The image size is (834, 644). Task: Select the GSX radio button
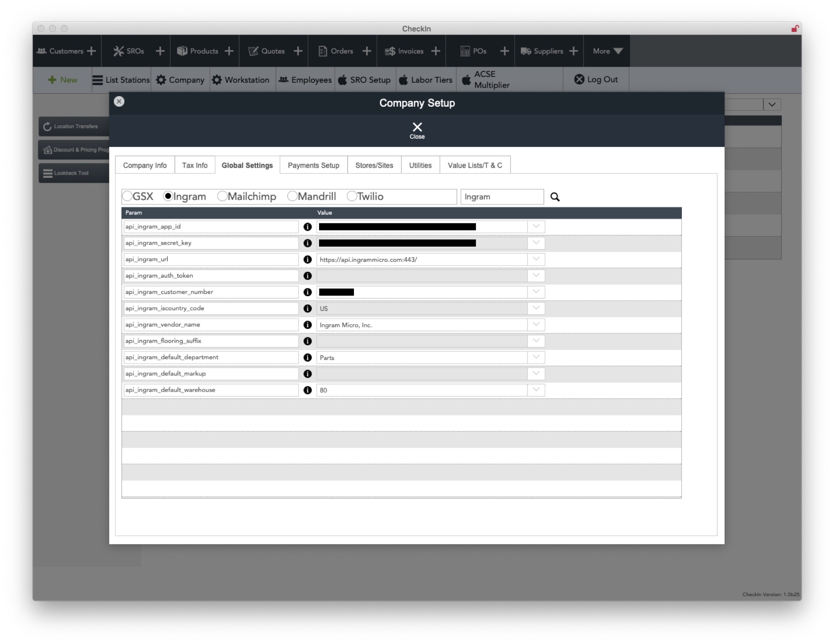point(127,196)
